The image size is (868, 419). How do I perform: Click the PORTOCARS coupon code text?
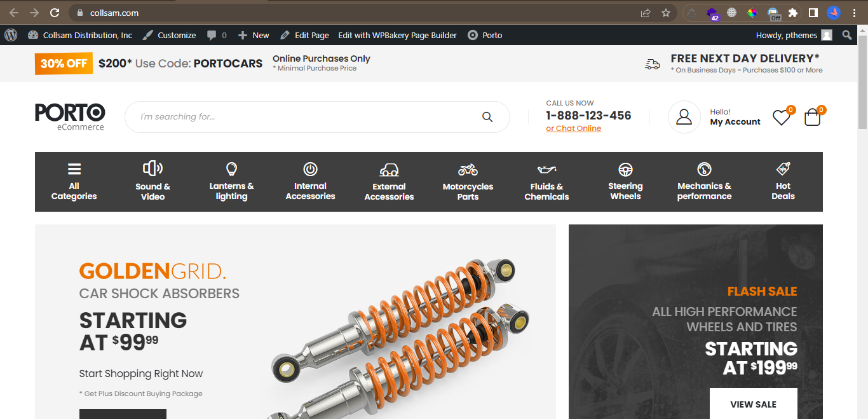pyautogui.click(x=228, y=64)
